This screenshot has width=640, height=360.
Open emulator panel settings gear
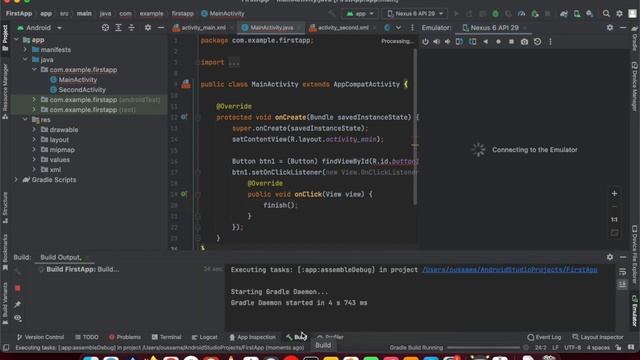[610, 27]
